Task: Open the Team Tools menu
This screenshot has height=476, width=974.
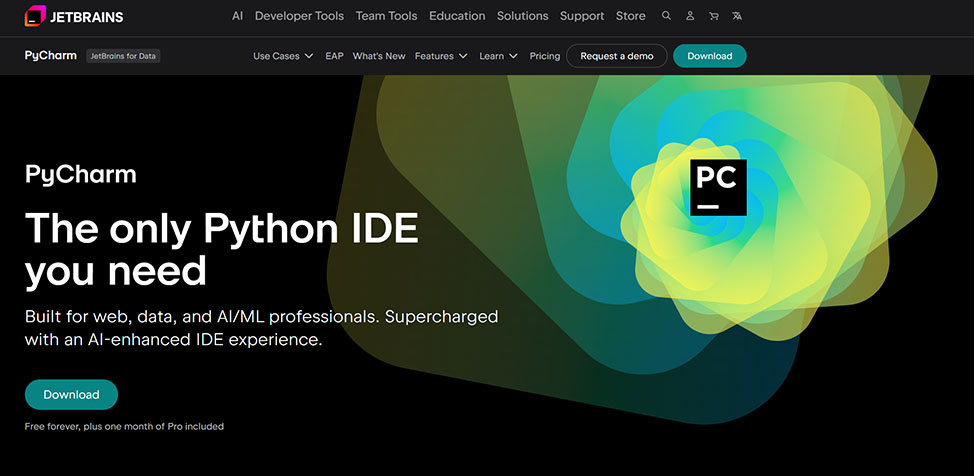Action: pos(386,16)
